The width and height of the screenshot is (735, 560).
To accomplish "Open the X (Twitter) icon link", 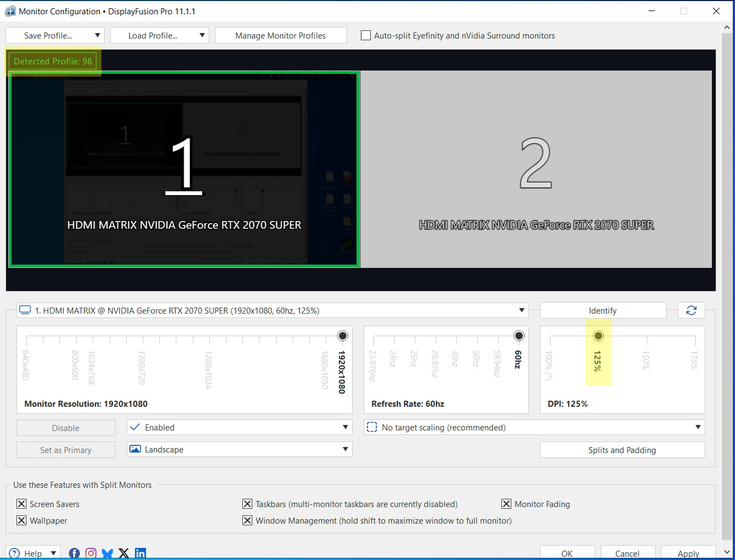I will click(x=124, y=553).
